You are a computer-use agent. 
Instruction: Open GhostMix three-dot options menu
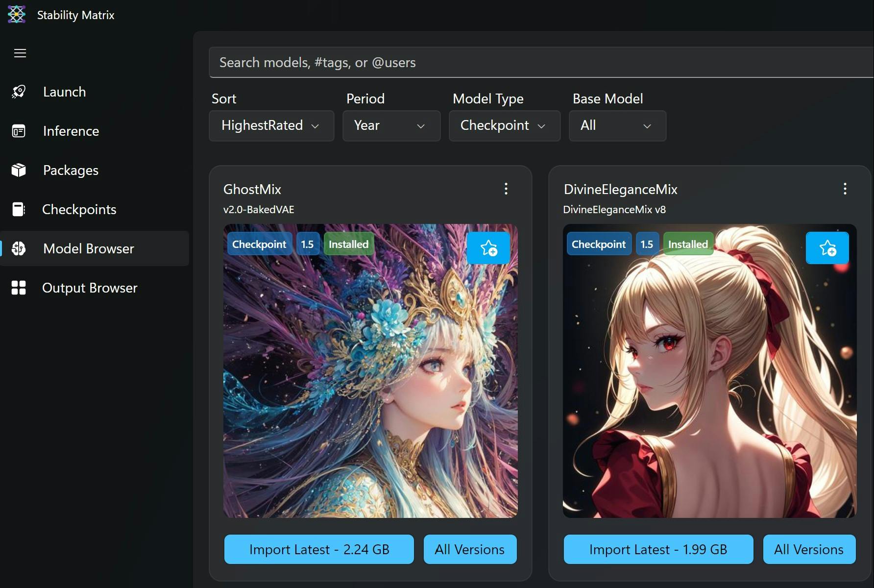(506, 189)
